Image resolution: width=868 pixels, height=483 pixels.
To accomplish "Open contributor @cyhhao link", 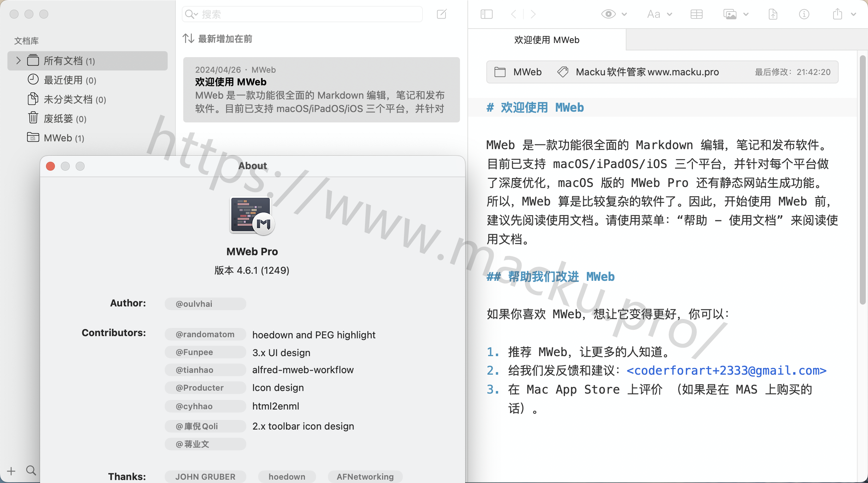I will 205,406.
